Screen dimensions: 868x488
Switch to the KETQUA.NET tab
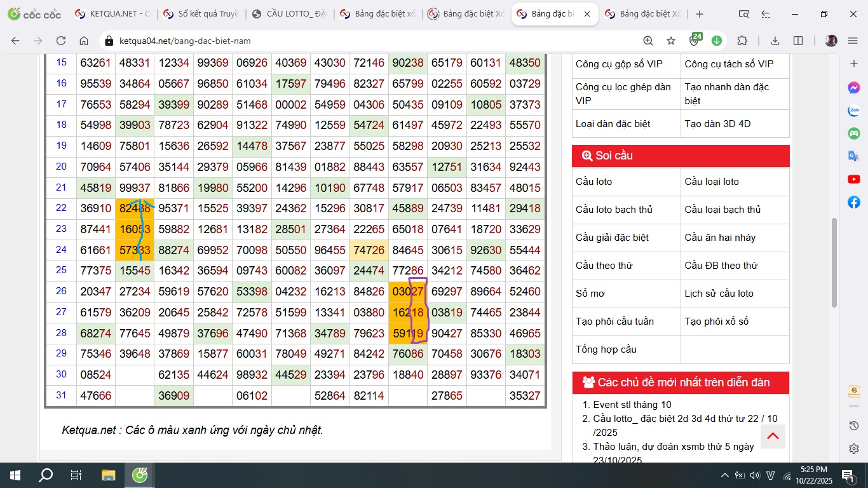pos(112,14)
